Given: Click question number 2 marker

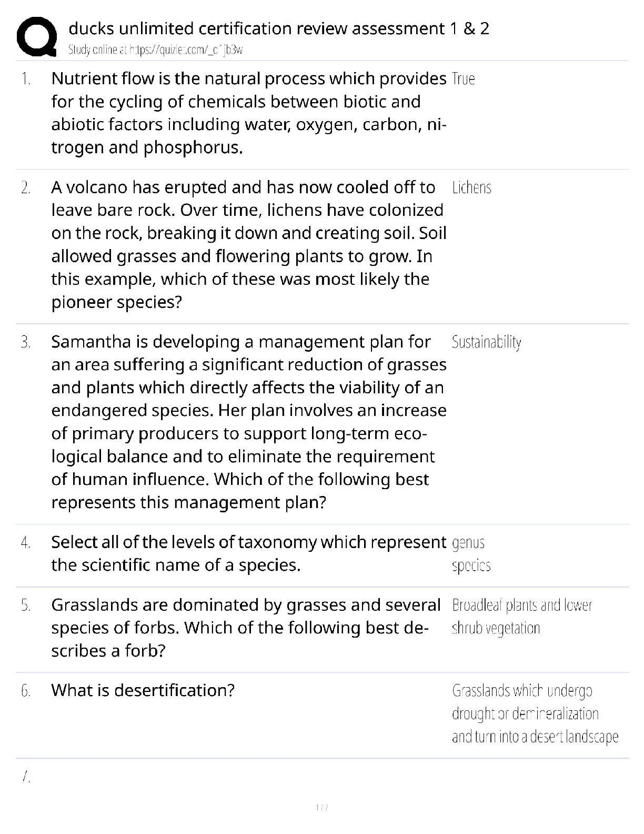Looking at the screenshot, I should pyautogui.click(x=25, y=188).
